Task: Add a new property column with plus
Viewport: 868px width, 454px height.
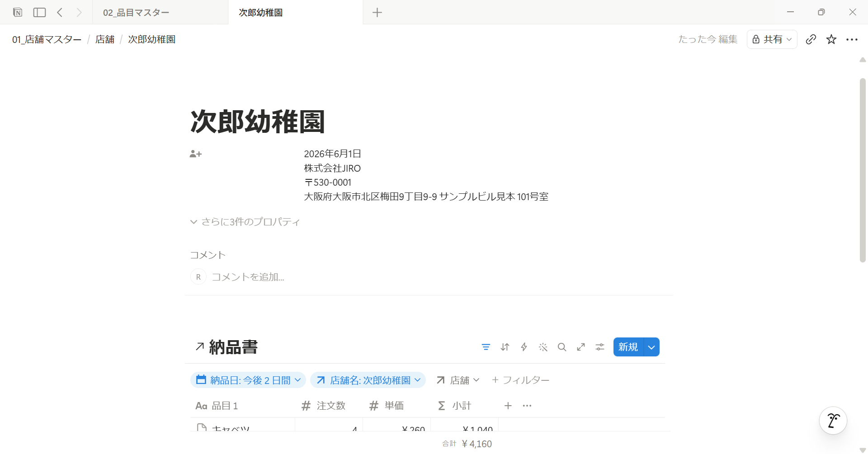Action: 508,406
